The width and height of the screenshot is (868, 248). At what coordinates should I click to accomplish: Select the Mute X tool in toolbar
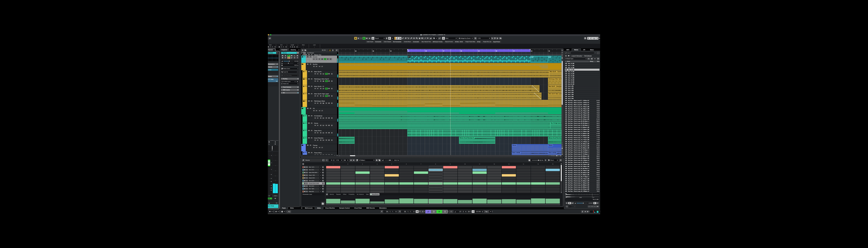pyautogui.click(x=414, y=38)
